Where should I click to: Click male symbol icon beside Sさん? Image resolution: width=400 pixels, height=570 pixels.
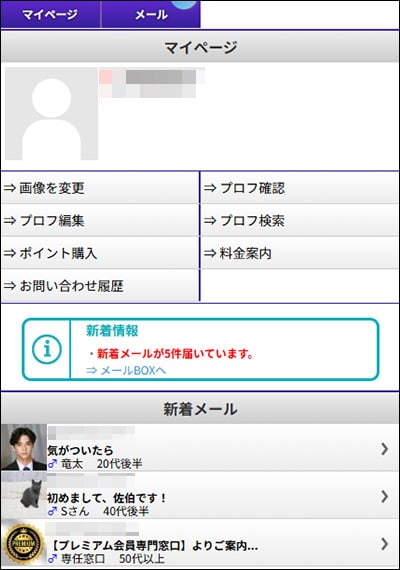(x=53, y=511)
